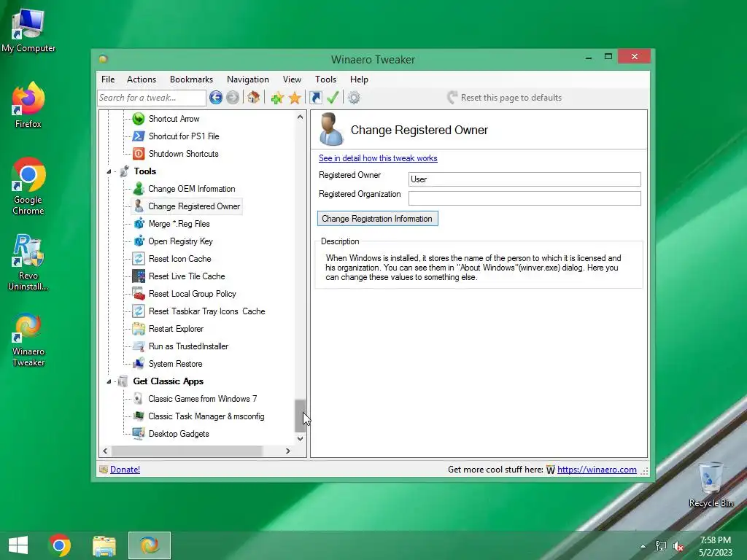This screenshot has width=747, height=560.
Task: Click the Shutdown Shortcuts red icon
Action: (138, 153)
